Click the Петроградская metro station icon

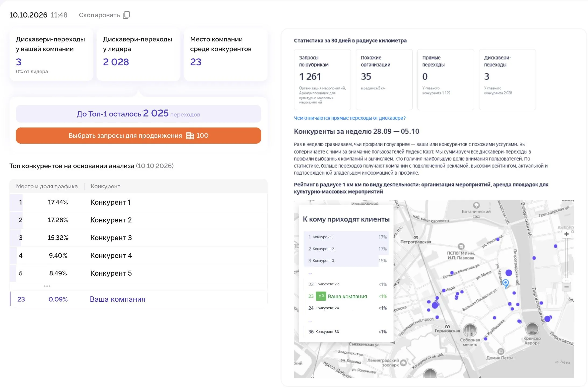(416, 237)
